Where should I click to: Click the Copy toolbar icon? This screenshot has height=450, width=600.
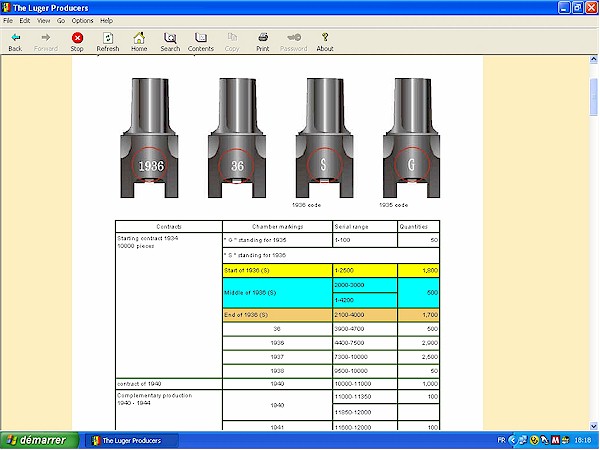click(x=232, y=42)
